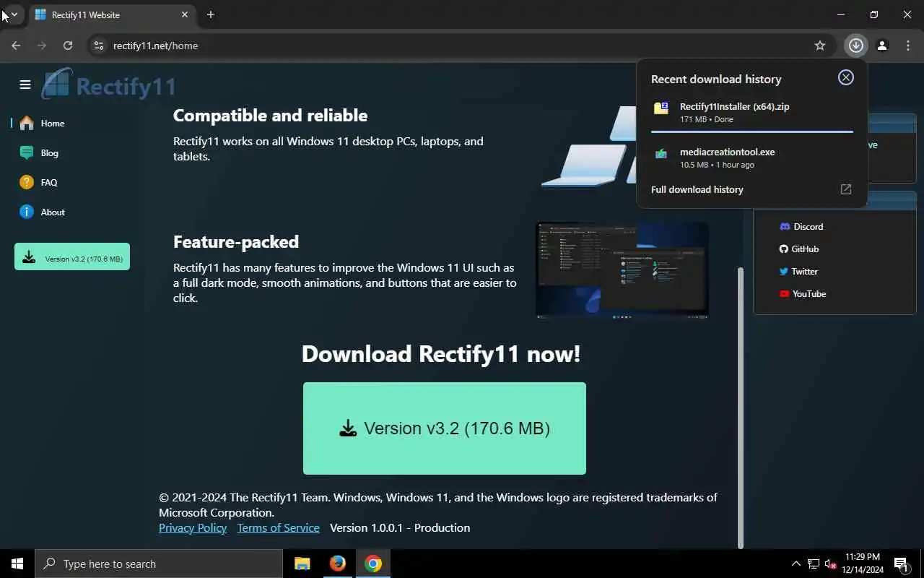Open the FAQ page from sidebar
Viewport: 924px width, 578px height.
pos(49,183)
